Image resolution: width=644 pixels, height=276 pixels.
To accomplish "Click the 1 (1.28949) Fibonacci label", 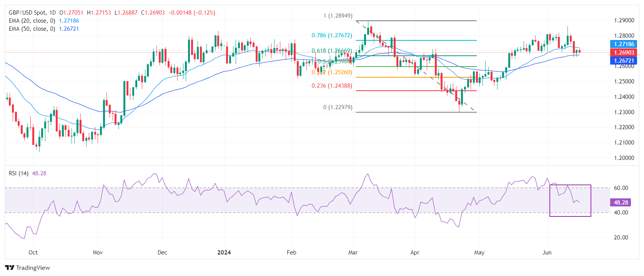I will (338, 16).
